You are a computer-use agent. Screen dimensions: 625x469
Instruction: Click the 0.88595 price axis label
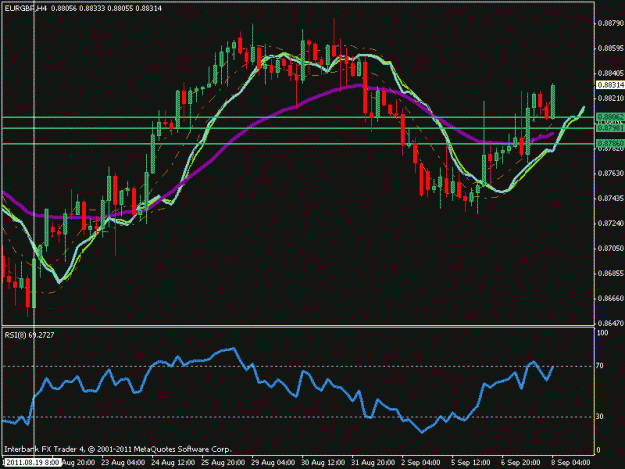click(x=611, y=48)
